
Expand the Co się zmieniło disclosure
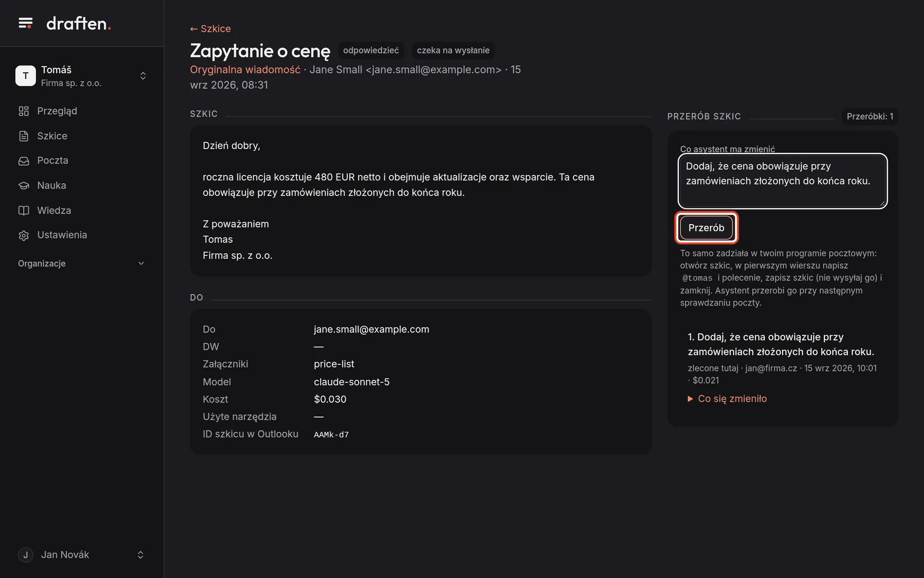click(x=727, y=399)
